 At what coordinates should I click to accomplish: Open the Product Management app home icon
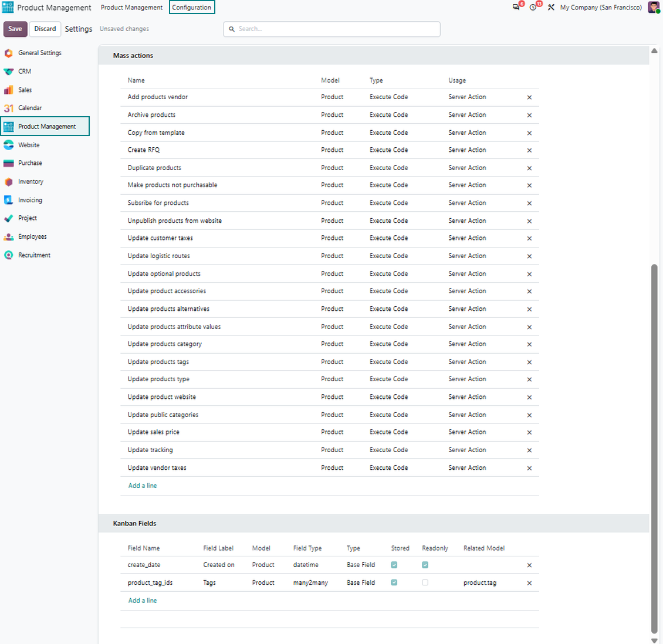8,7
